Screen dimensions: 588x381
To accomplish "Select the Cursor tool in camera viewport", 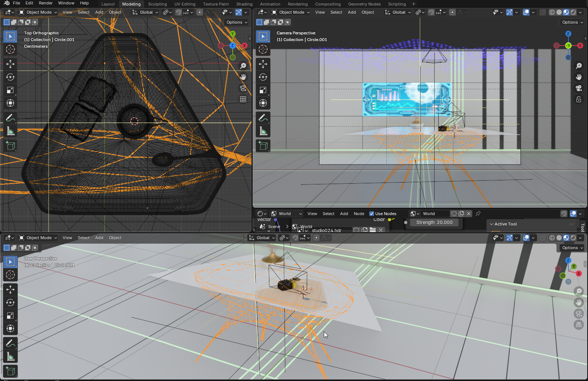I will tap(263, 49).
